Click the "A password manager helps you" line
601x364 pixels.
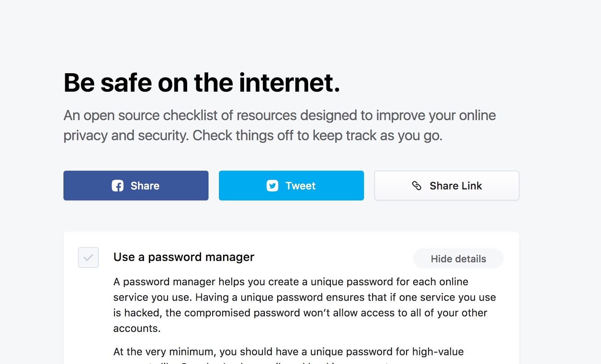click(291, 282)
